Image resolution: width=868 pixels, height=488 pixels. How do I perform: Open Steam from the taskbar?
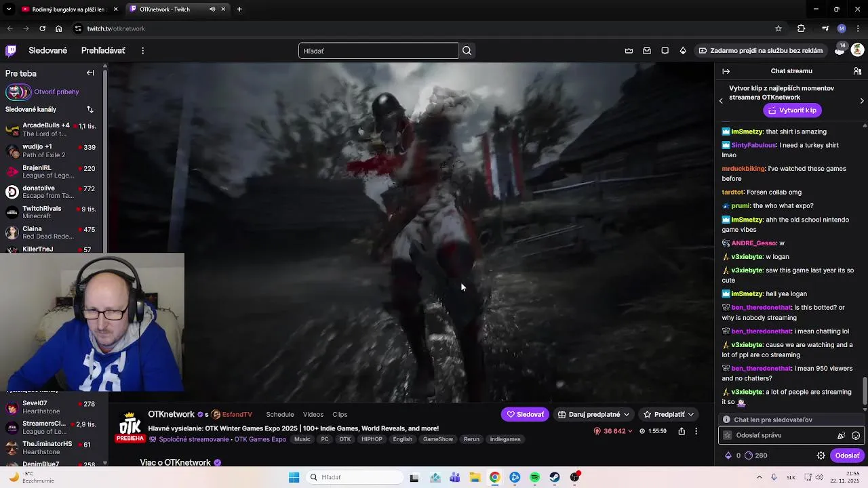(x=555, y=477)
